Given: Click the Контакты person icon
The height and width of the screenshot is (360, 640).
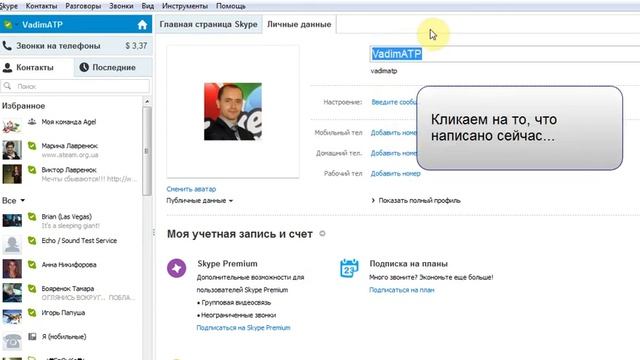Looking at the screenshot, I should click(x=7, y=67).
